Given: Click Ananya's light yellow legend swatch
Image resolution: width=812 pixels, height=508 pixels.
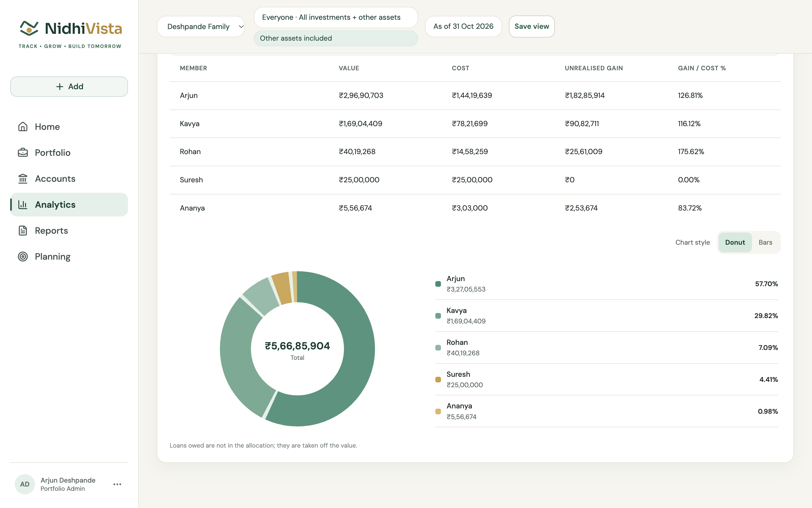Looking at the screenshot, I should pyautogui.click(x=438, y=411).
